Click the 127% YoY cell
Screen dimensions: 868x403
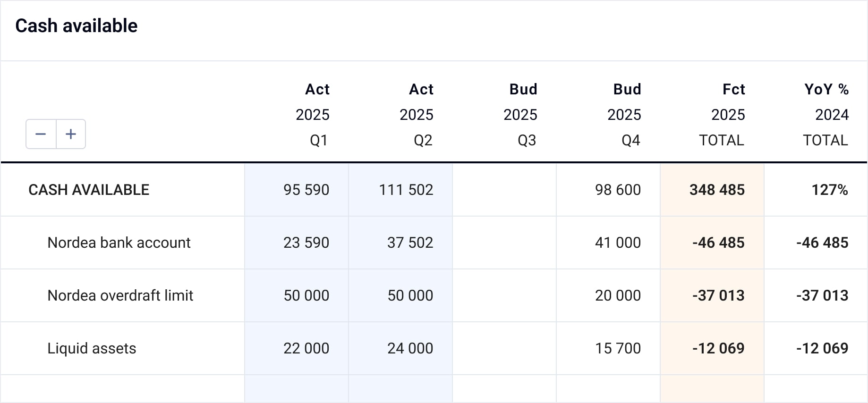(829, 190)
